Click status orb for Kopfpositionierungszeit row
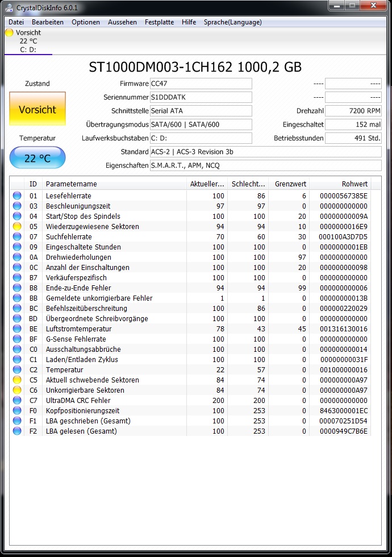392x557 pixels. tap(16, 410)
